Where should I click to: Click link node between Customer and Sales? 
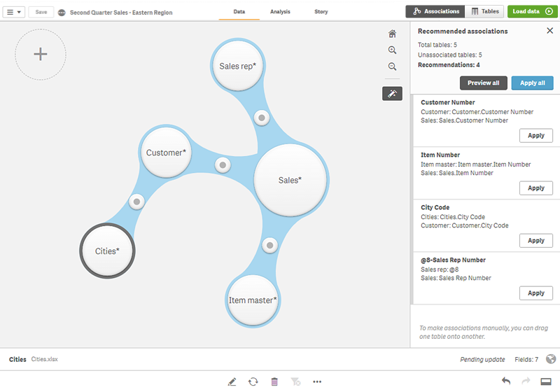223,165
